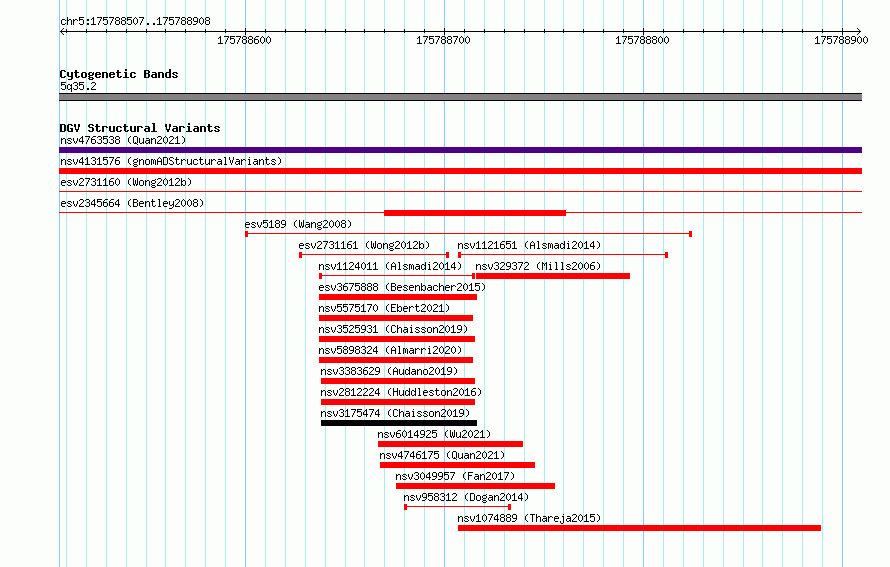Click the DGV Structural Variants track title
Image resolution: width=890 pixels, height=567 pixels.
point(140,128)
